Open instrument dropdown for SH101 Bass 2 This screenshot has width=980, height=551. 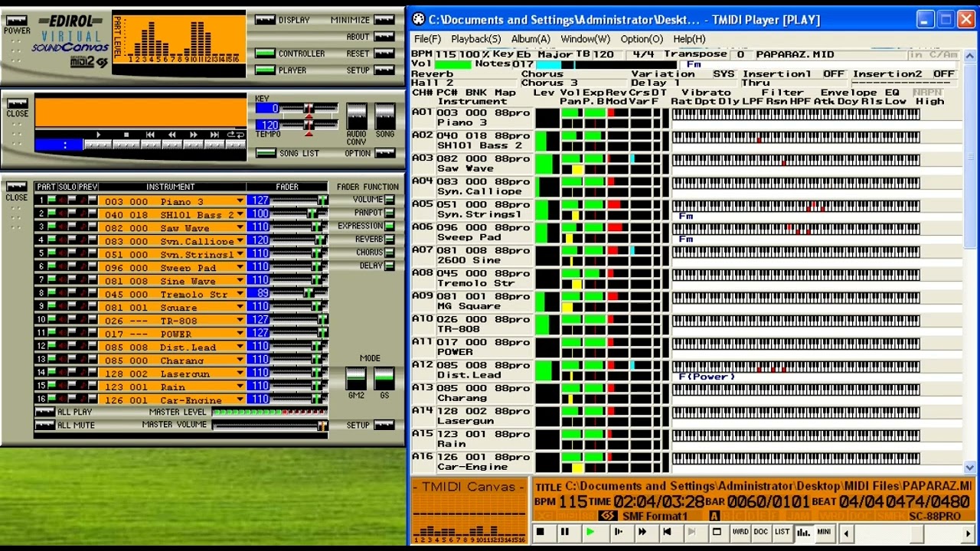pos(240,214)
